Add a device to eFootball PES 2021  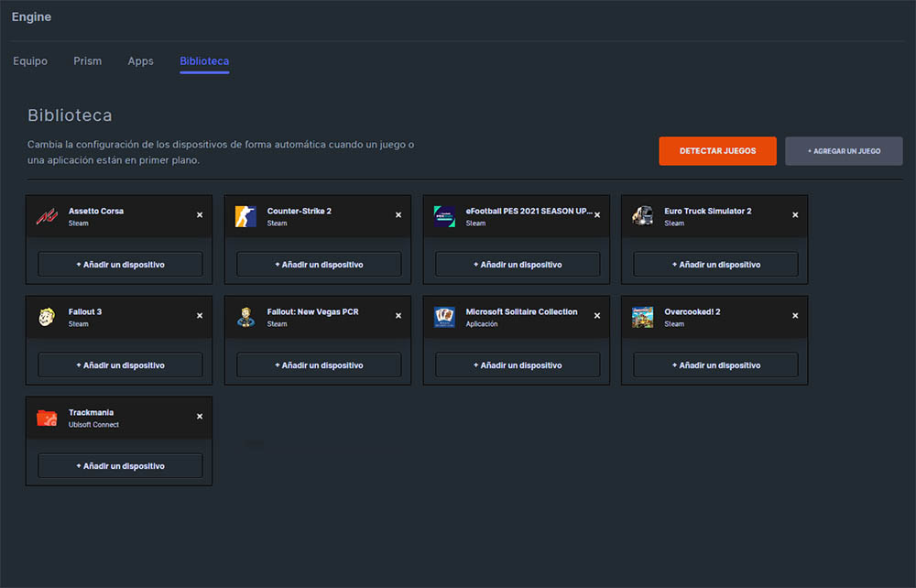518,265
